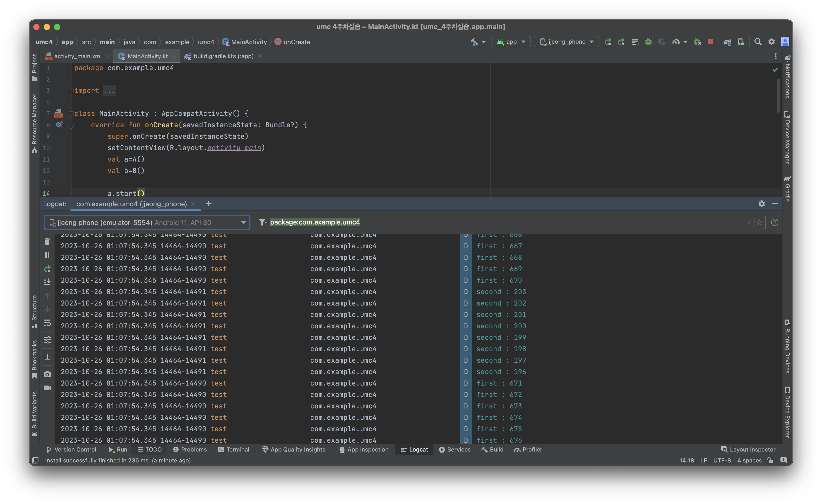822x504 pixels.
Task: Click the Rerun app icon
Action: point(608,42)
